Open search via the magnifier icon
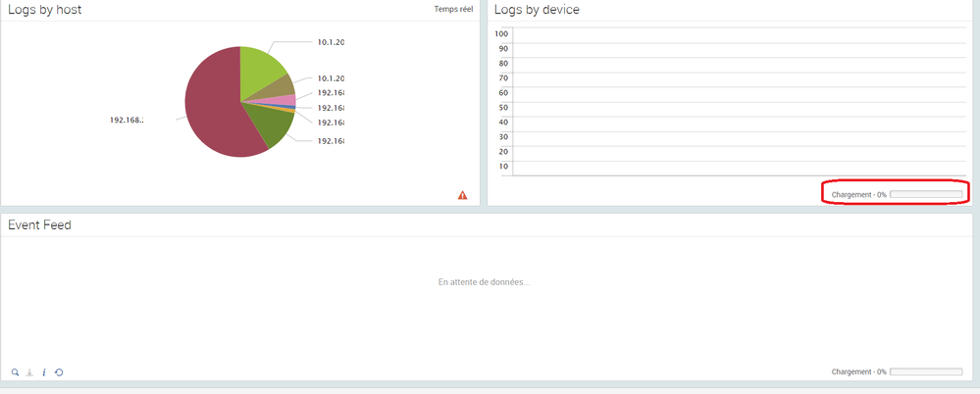This screenshot has width=980, height=394. [15, 372]
